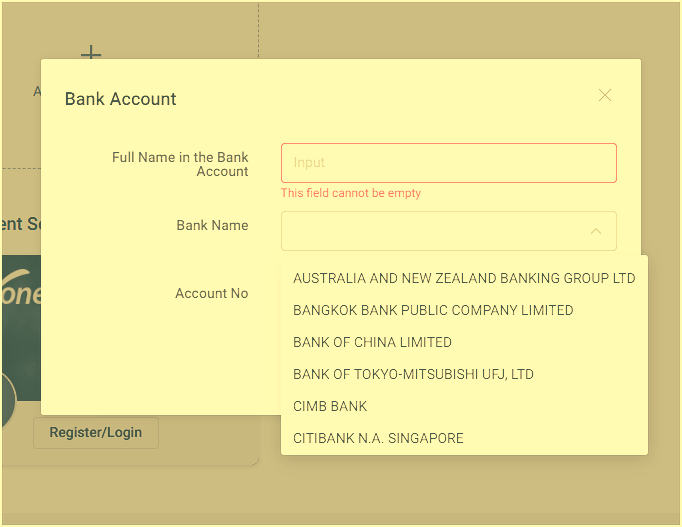Click the Full Name input field
The image size is (682, 527).
point(448,163)
